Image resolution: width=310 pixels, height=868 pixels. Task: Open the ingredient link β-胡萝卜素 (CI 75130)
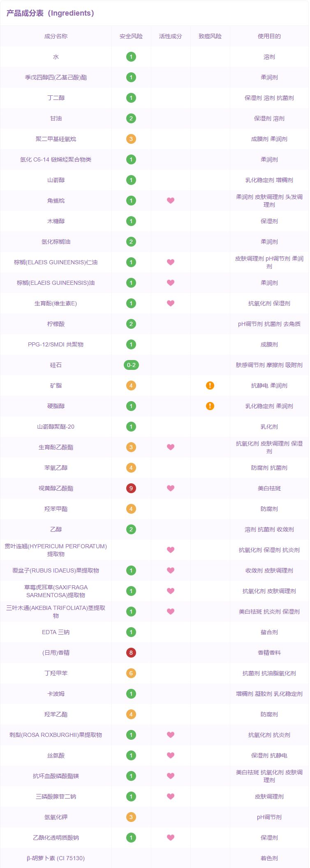pyautogui.click(x=56, y=858)
